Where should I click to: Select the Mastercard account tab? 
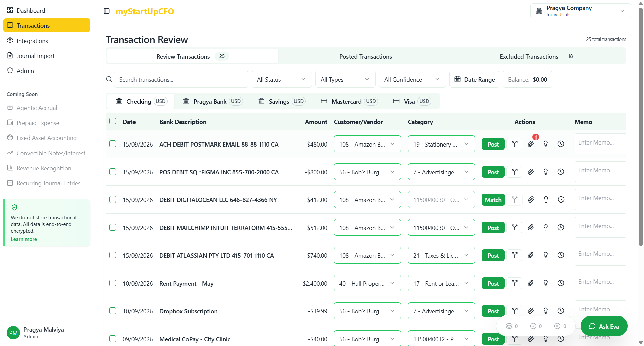point(348,101)
